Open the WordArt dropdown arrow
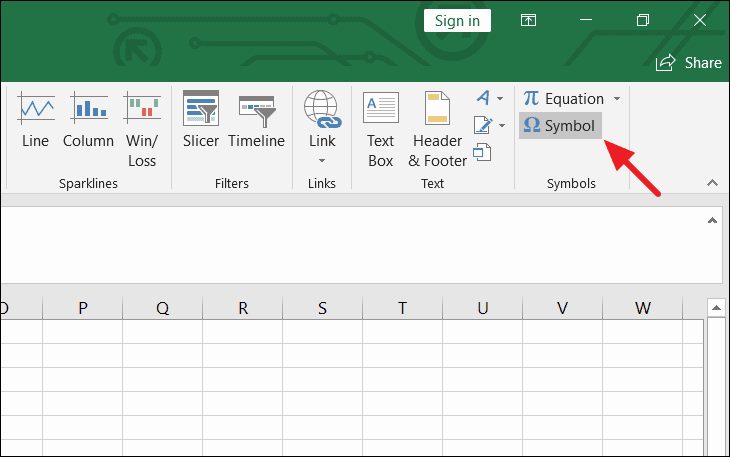 tap(500, 98)
